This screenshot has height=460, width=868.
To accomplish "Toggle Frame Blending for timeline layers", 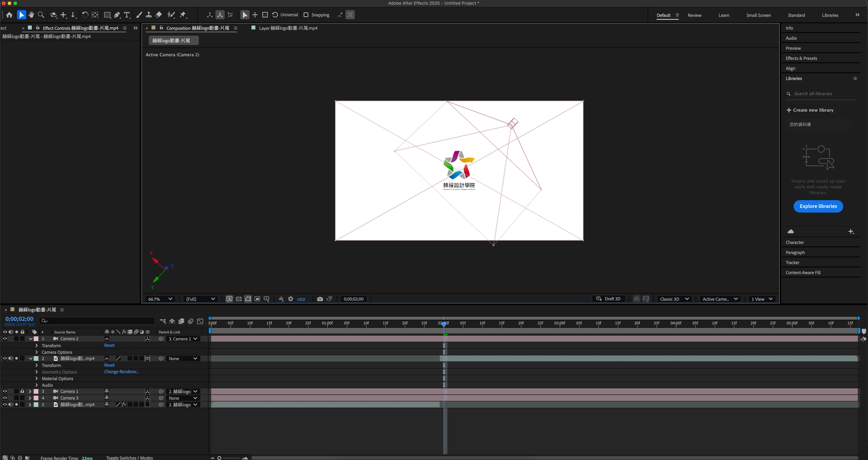I will 181,321.
